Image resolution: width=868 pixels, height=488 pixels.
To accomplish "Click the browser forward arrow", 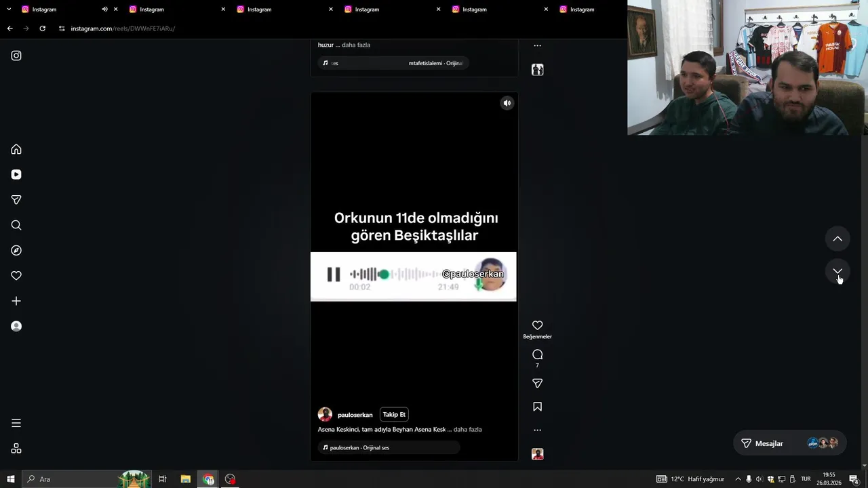I will point(26,28).
